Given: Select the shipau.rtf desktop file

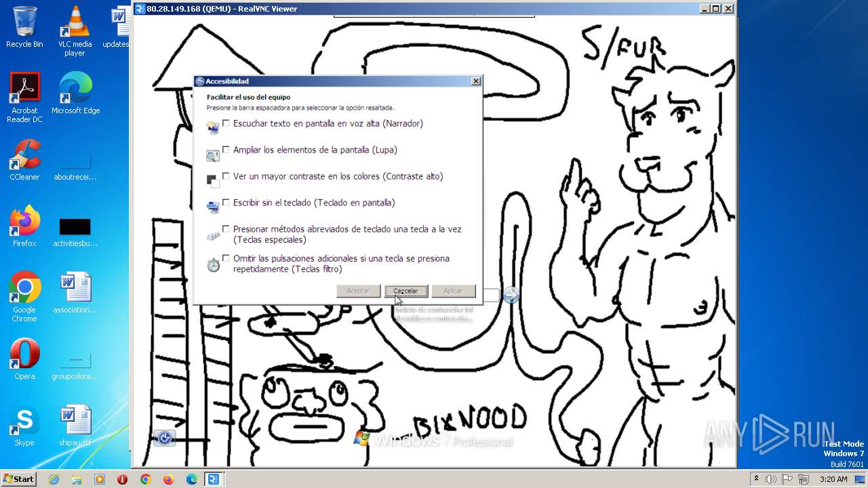Looking at the screenshot, I should pyautogui.click(x=75, y=426).
